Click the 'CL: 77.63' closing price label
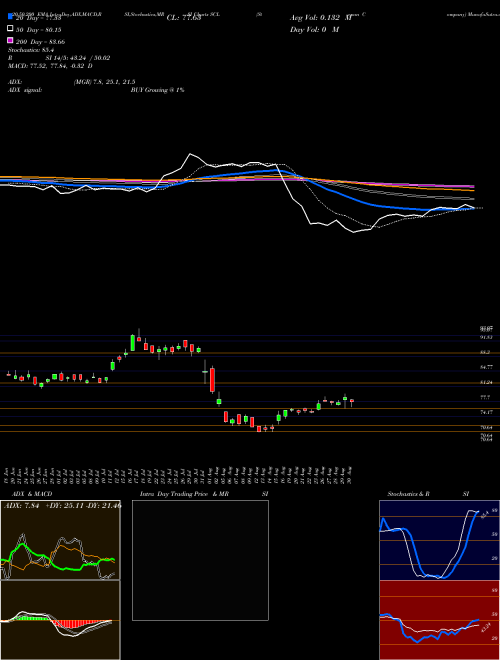This screenshot has height=660, width=500. [x=184, y=18]
